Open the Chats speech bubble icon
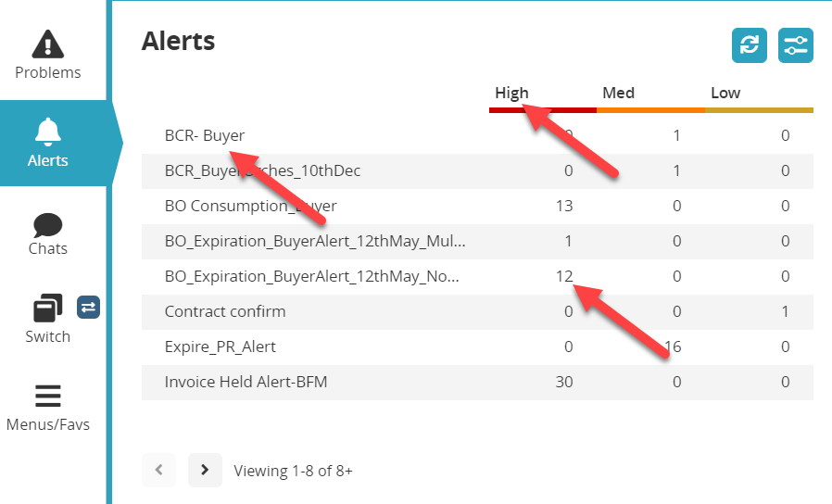Viewport: 832px width, 504px height. pyautogui.click(x=48, y=224)
